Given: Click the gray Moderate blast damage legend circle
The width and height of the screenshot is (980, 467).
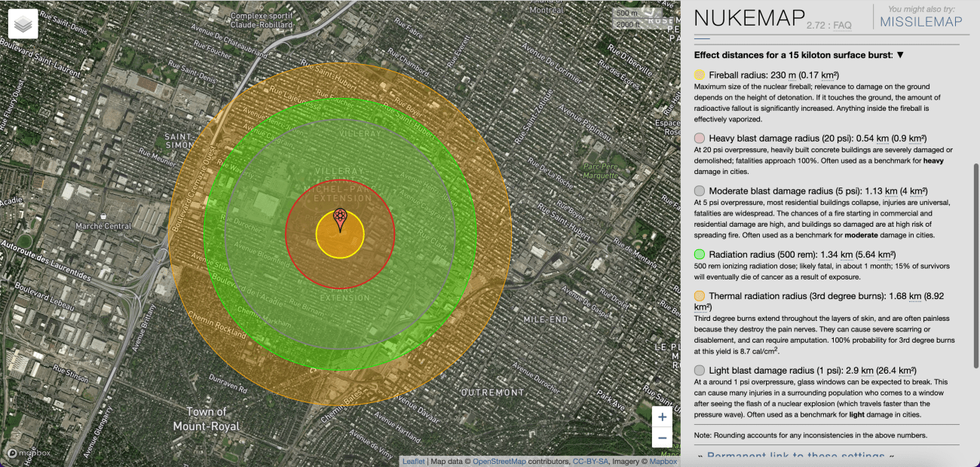Looking at the screenshot, I should coord(700,191).
